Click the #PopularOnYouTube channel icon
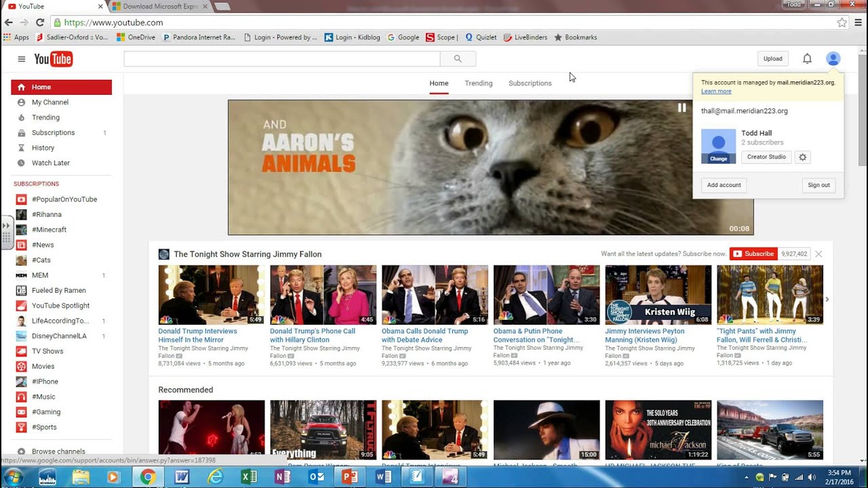This screenshot has height=488, width=868. pos(21,199)
